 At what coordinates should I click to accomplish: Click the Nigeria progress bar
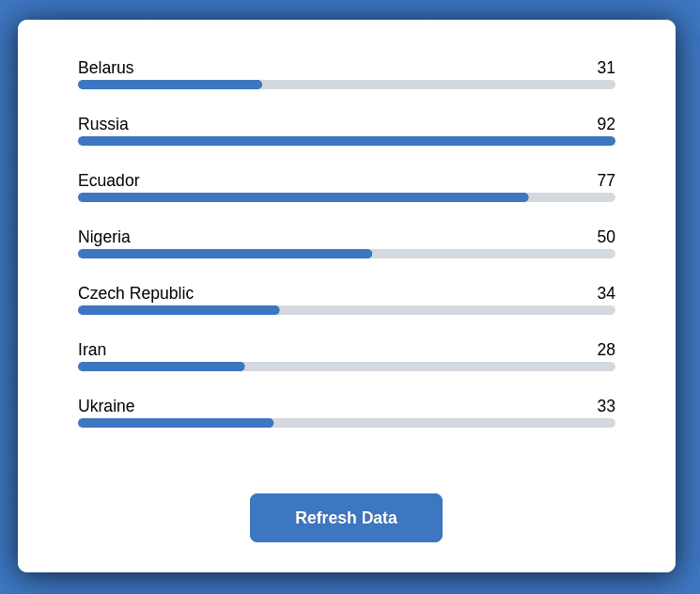coord(346,254)
